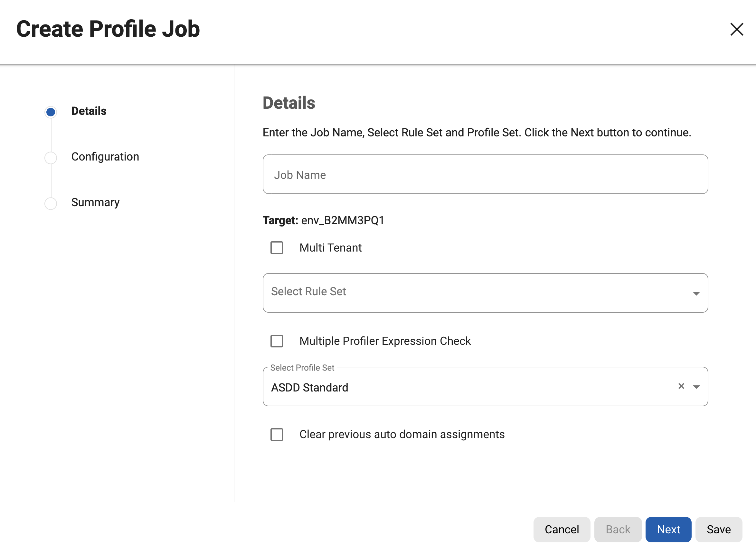Jump to the Summary step label

95,202
